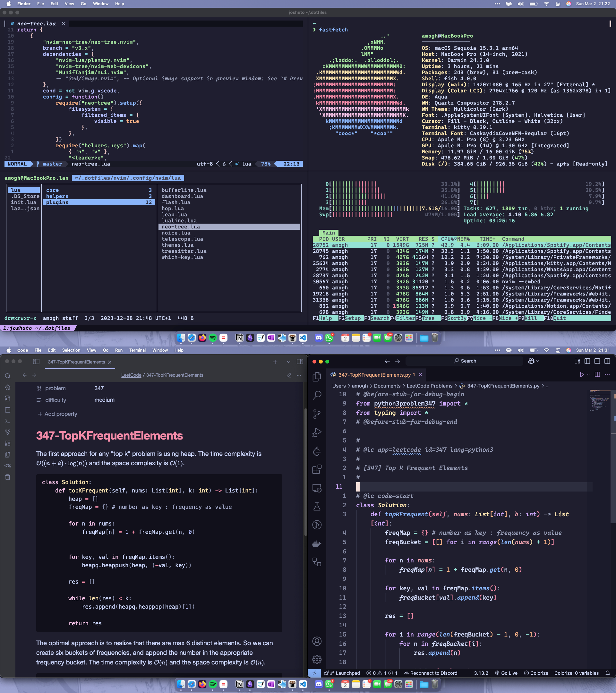Image resolution: width=616 pixels, height=693 pixels.
Task: Open the Extensions view in VS Code
Action: tap(317, 469)
